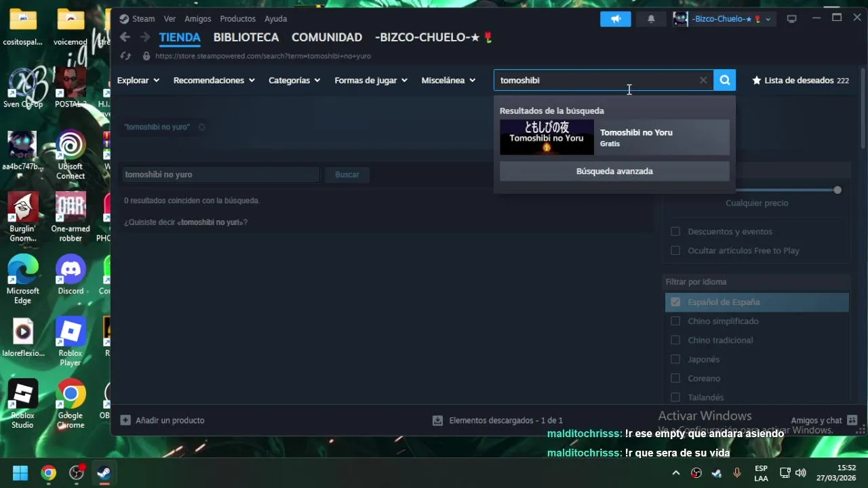868x488 pixels.
Task: Show hidden system tray icons chevron
Action: (675, 472)
